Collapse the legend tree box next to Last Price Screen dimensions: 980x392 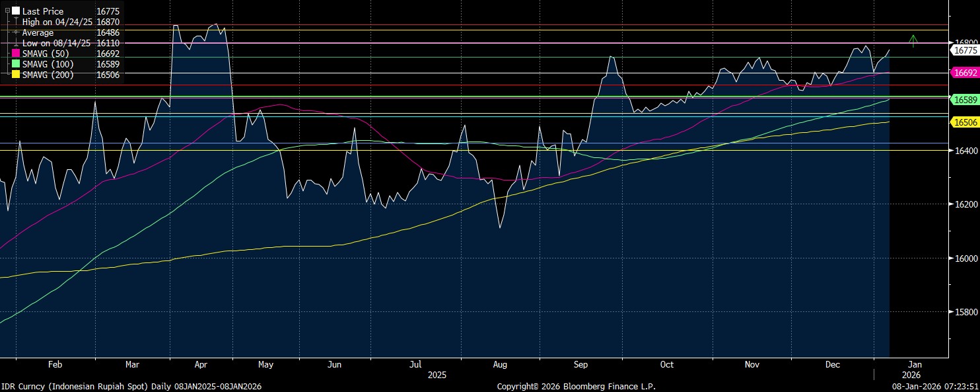(7, 11)
